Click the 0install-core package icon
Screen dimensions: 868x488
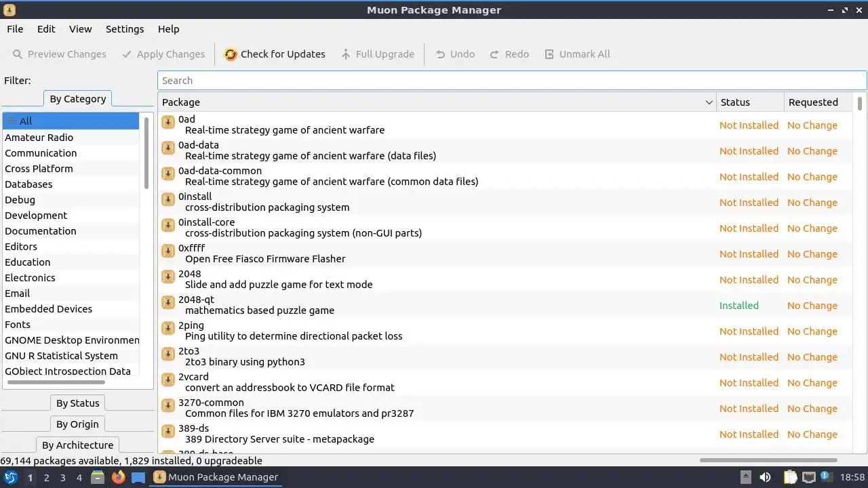pyautogui.click(x=168, y=225)
